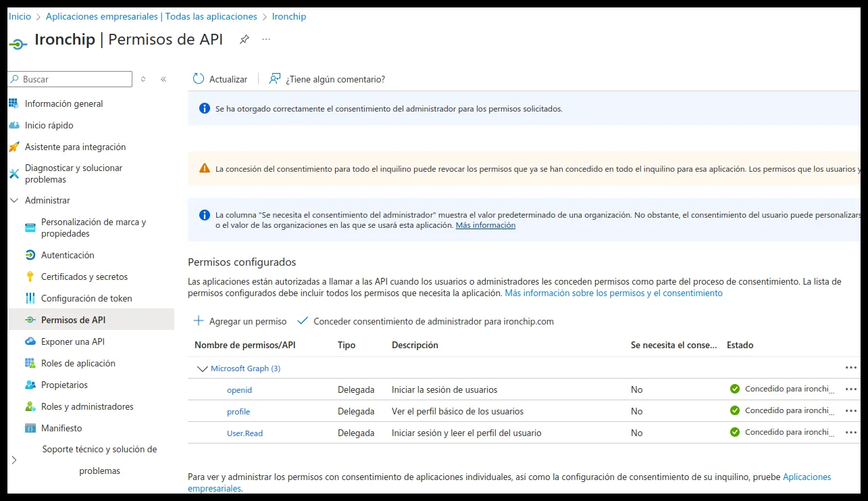
Task: Toggle the sidebar sort arrows next to search
Action: point(143,79)
